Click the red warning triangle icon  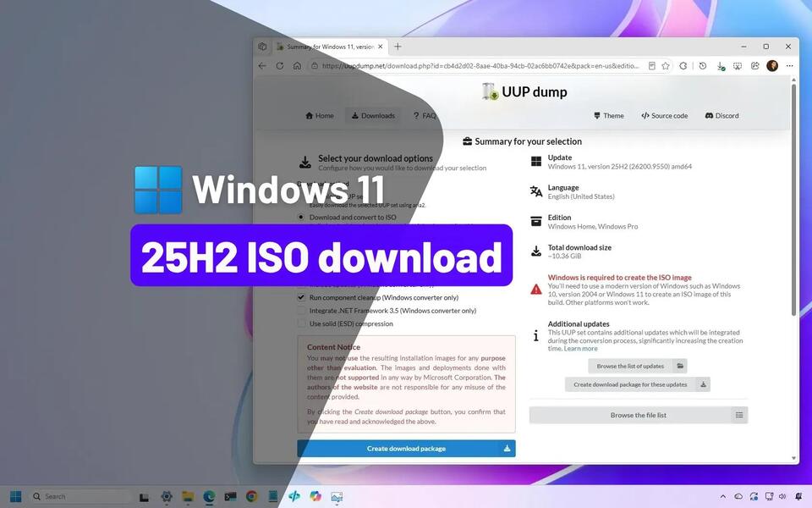coord(536,290)
